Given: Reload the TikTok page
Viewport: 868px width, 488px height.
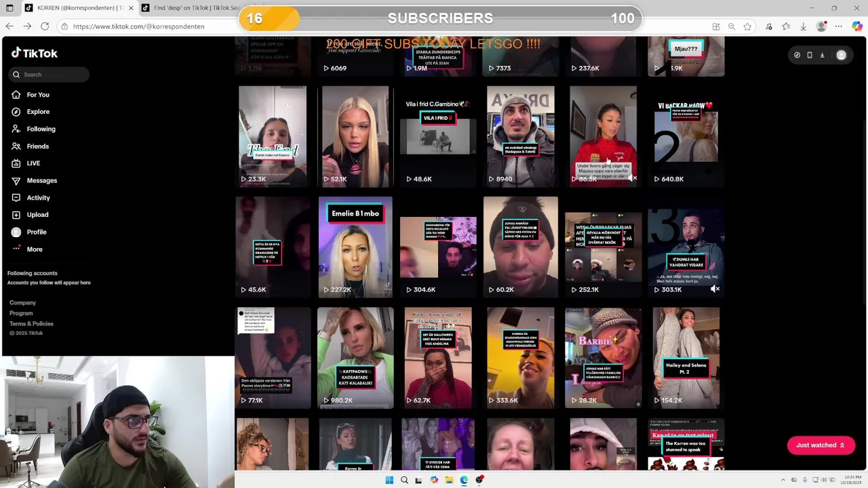Looking at the screenshot, I should 45,26.
